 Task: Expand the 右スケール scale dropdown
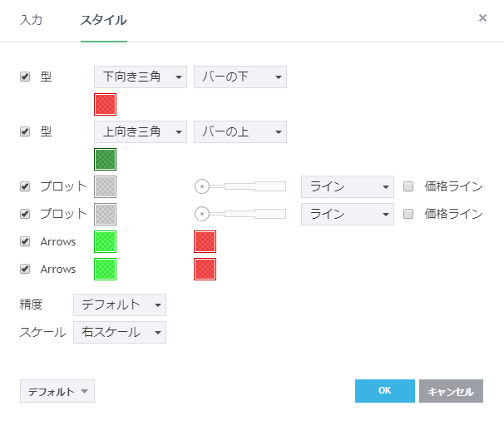click(x=119, y=333)
